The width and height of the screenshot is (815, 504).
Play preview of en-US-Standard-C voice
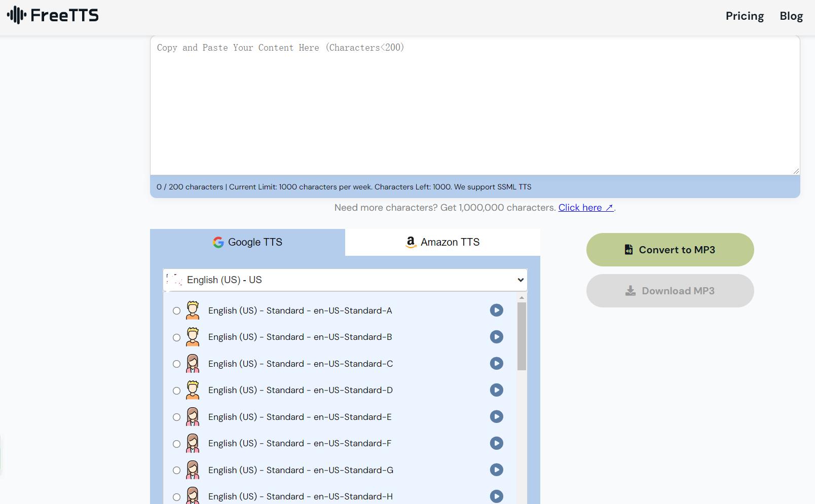pos(496,364)
